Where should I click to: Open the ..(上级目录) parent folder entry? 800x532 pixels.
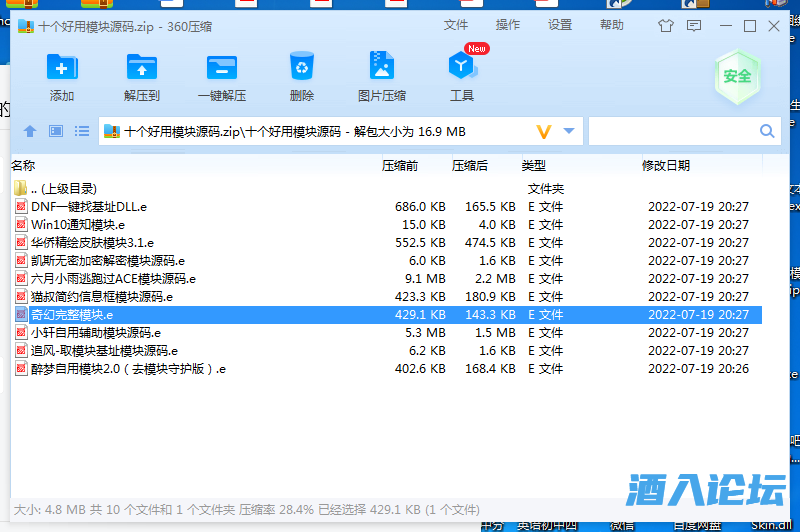click(63, 188)
